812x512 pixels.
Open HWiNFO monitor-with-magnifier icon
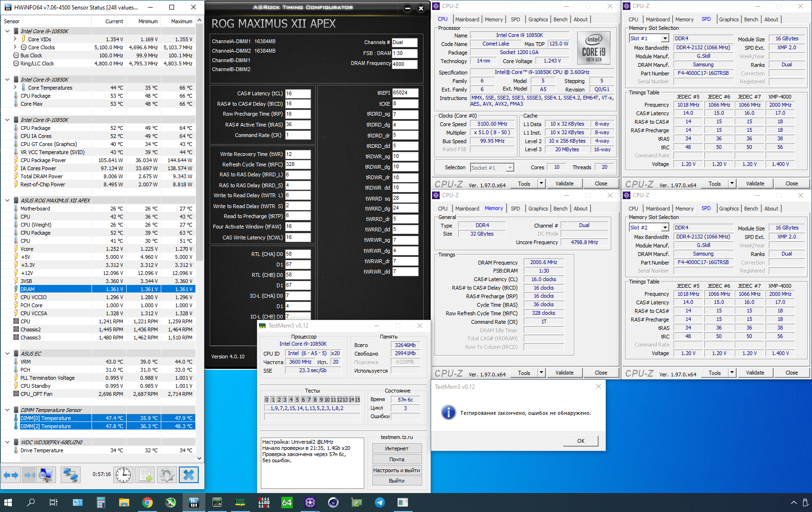[x=46, y=475]
